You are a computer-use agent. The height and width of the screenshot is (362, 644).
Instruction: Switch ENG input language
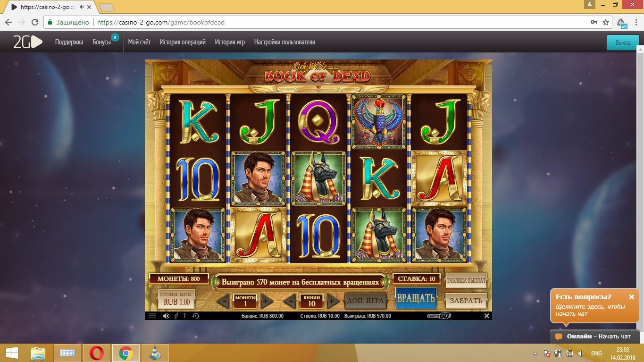(x=596, y=354)
